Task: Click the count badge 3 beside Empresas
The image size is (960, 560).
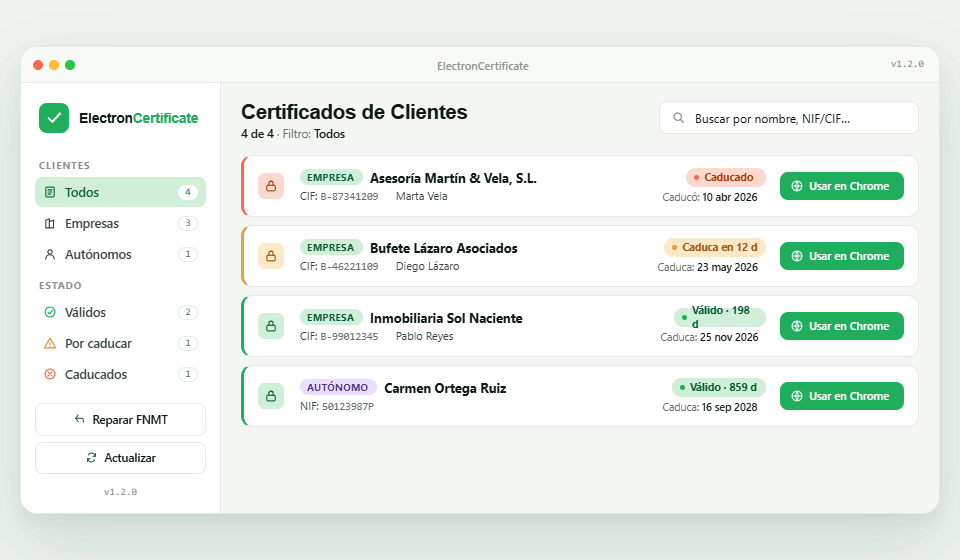Action: click(x=188, y=223)
